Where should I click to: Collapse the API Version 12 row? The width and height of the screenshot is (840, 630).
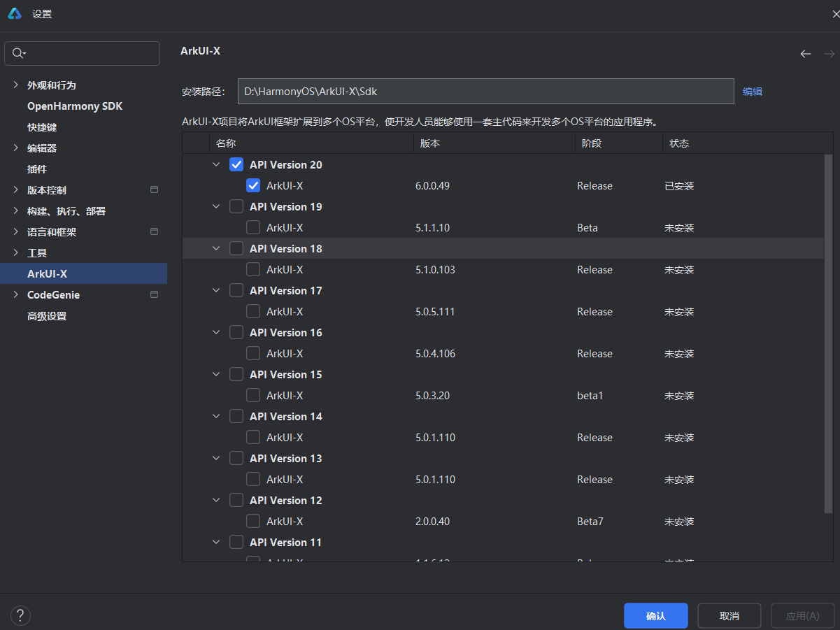point(216,501)
